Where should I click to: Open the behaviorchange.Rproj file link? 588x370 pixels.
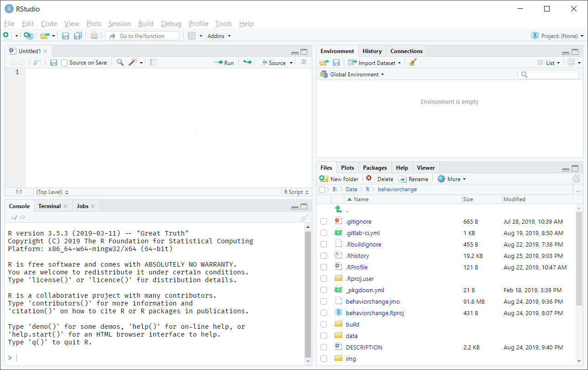pyautogui.click(x=375, y=313)
